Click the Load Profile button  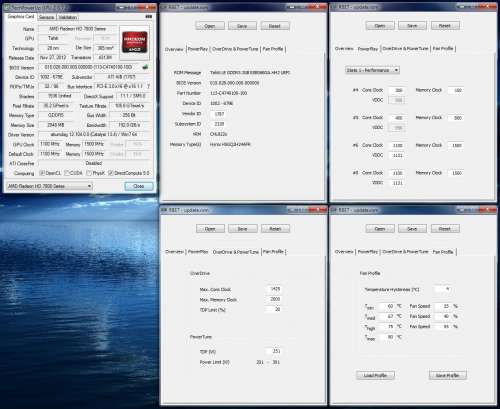click(x=375, y=375)
